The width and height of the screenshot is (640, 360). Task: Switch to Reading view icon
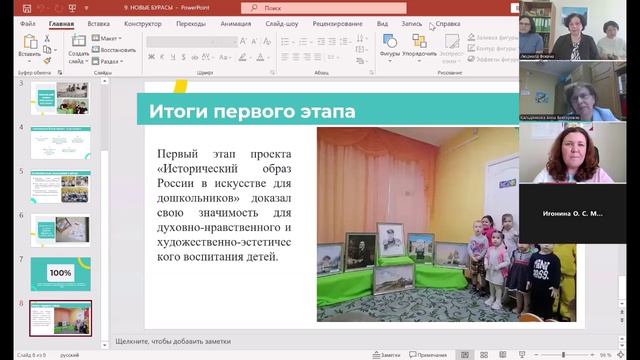[503, 355]
